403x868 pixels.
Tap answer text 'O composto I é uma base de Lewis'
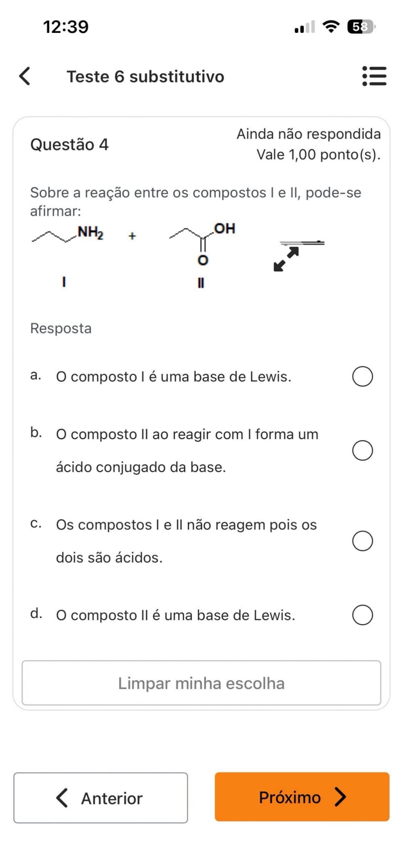coord(174,377)
